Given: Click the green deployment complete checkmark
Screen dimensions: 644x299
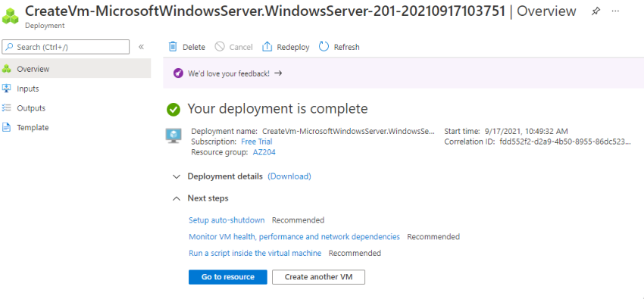Looking at the screenshot, I should 174,109.
